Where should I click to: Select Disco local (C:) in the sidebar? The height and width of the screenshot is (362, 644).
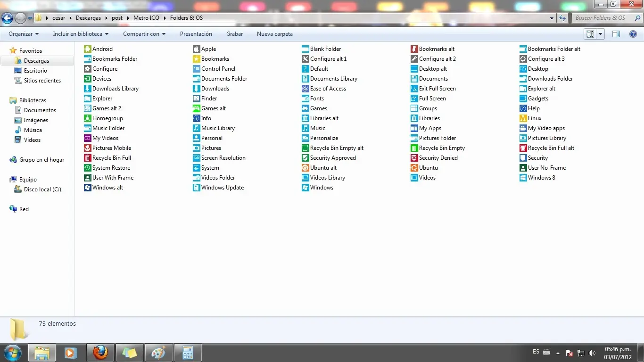tap(42, 189)
